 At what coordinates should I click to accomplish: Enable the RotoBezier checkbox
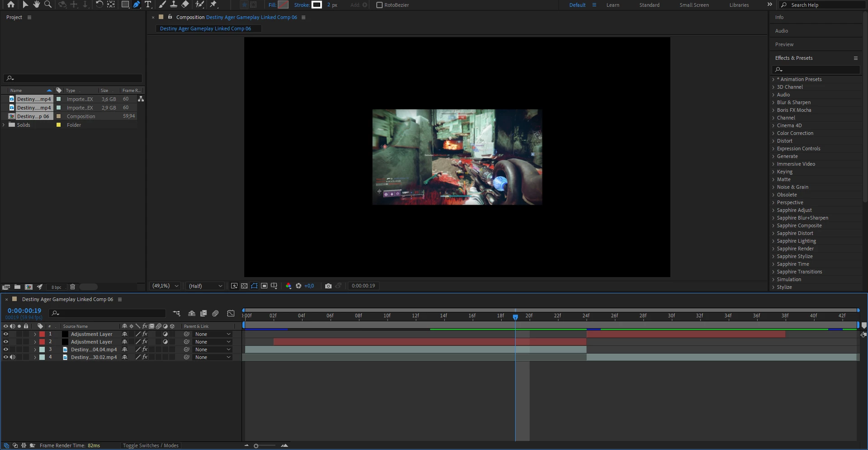point(379,5)
